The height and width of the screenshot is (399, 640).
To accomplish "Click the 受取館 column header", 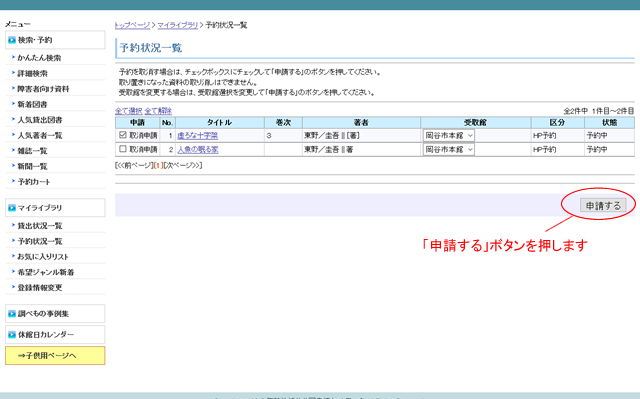I will tap(476, 122).
